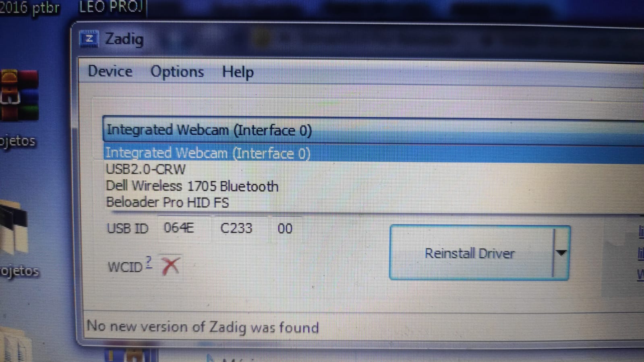Click the USB ID product field C233
644x362 pixels.
click(x=236, y=228)
